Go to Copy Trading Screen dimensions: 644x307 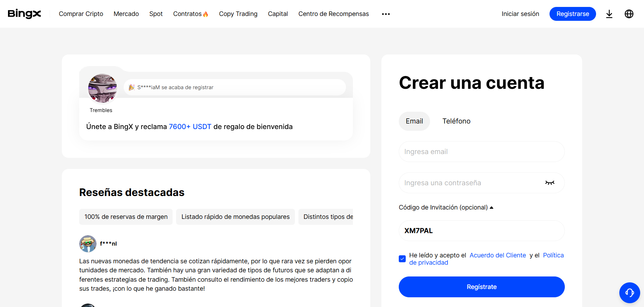(238, 14)
